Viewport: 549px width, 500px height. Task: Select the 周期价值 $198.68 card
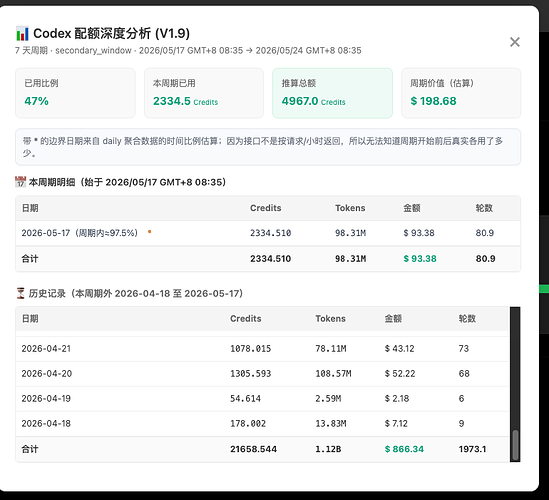click(x=461, y=93)
